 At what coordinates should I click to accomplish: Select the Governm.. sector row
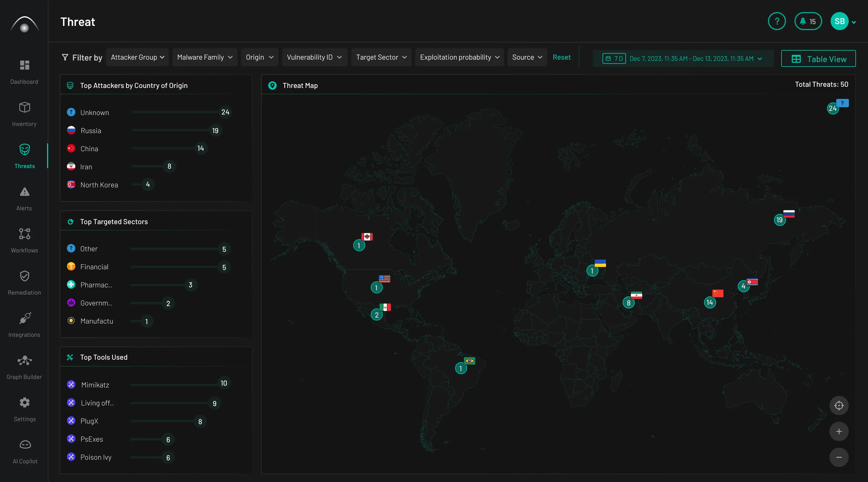click(x=121, y=303)
